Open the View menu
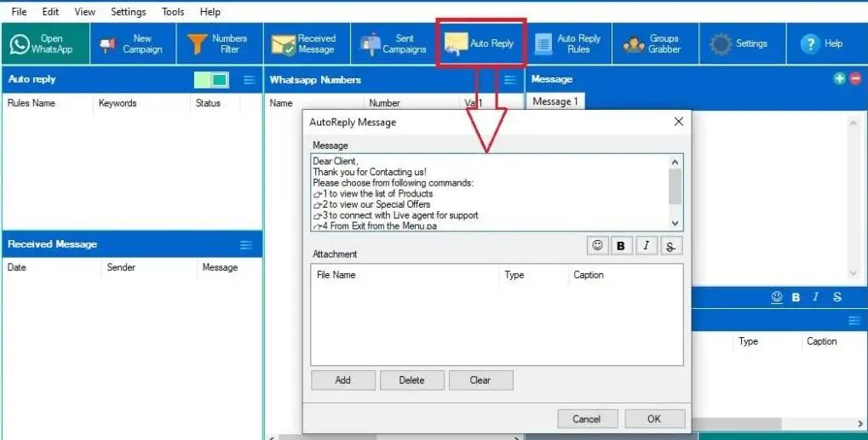Viewport: 868px width, 440px height. (84, 12)
